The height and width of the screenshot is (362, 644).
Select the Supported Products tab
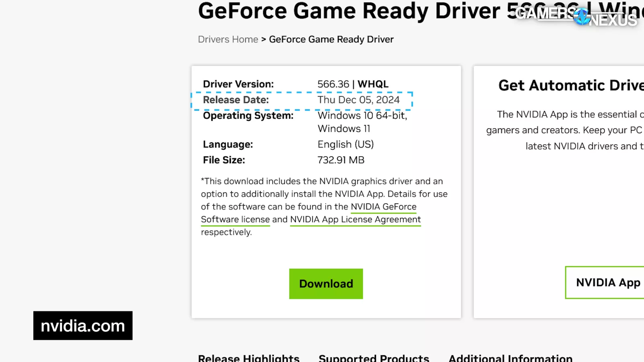coord(374,358)
